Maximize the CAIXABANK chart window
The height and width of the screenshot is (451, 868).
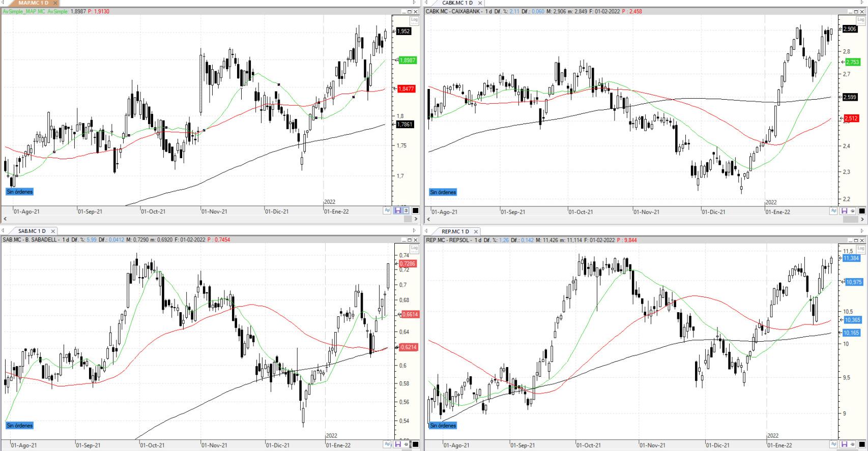click(x=857, y=11)
